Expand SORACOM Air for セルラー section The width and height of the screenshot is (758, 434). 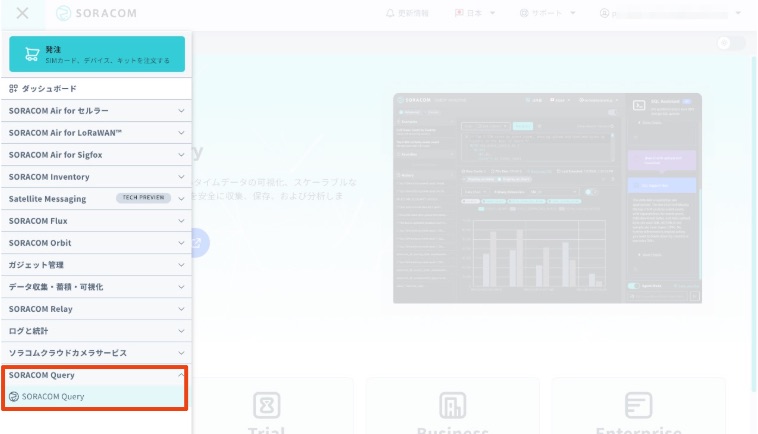(96, 111)
